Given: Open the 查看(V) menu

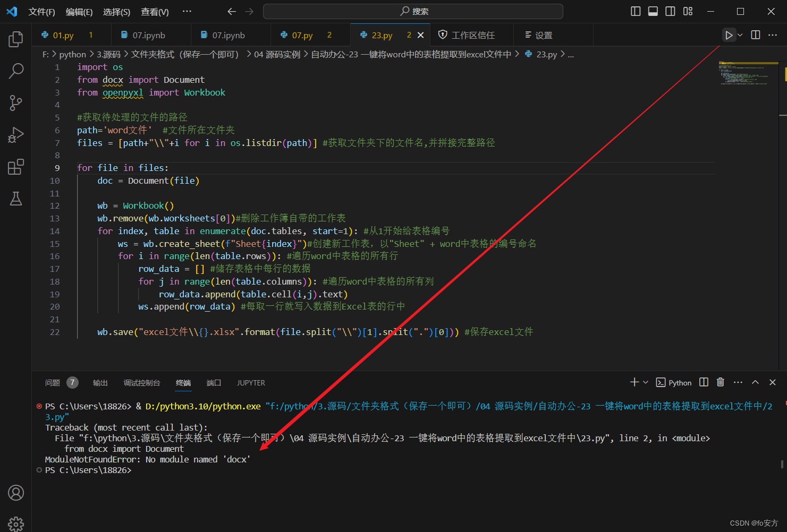Looking at the screenshot, I should [155, 12].
